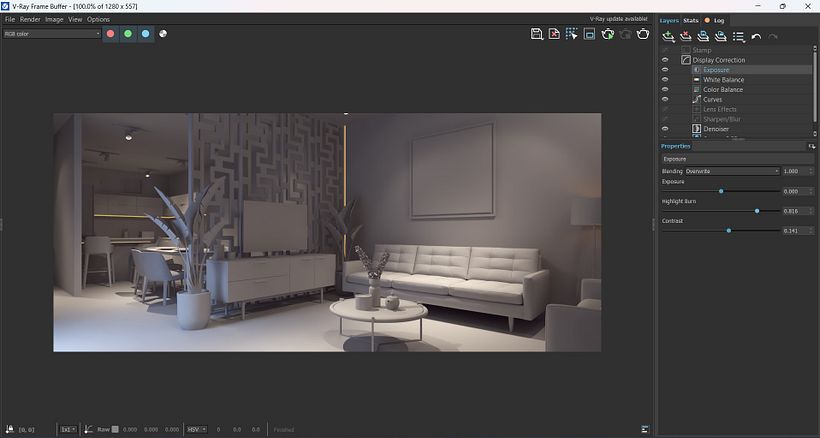Select the Stamp layer
The image size is (820, 438).
(x=702, y=50)
